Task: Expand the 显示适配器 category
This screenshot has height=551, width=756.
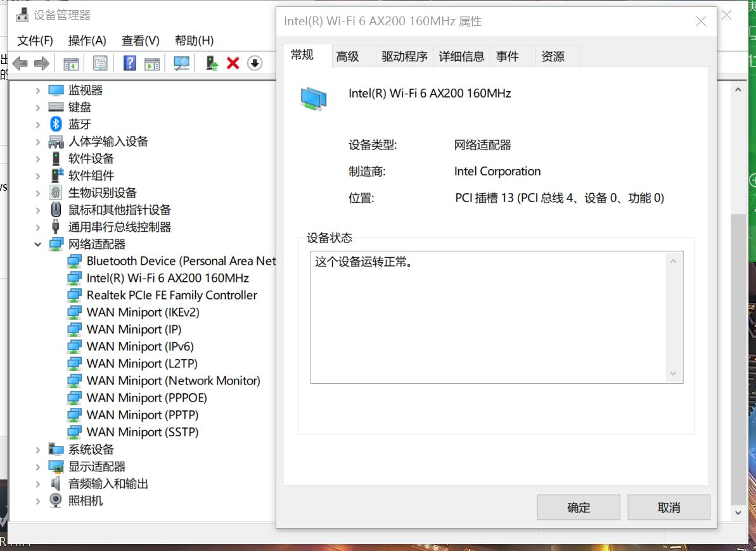Action: click(x=38, y=466)
